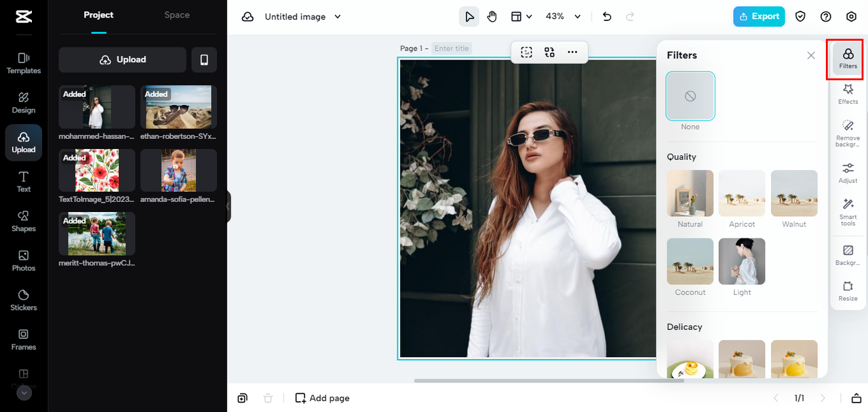Go to the next page arrow

823,398
